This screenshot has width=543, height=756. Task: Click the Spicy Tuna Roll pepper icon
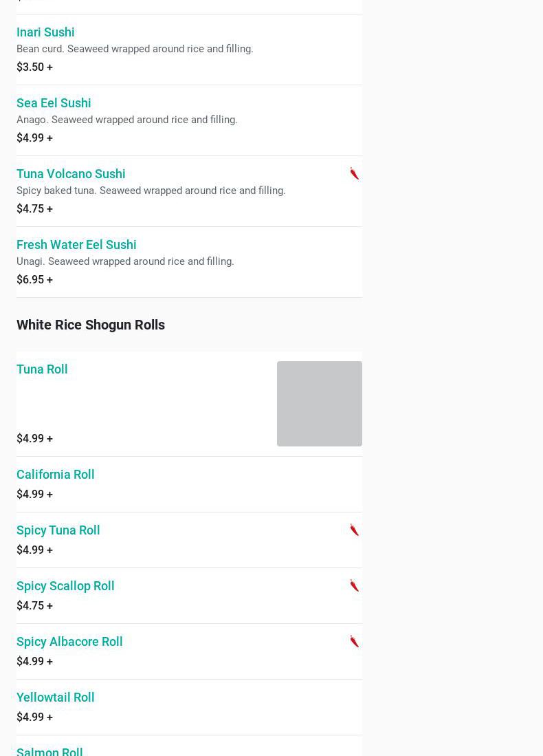[x=354, y=530]
